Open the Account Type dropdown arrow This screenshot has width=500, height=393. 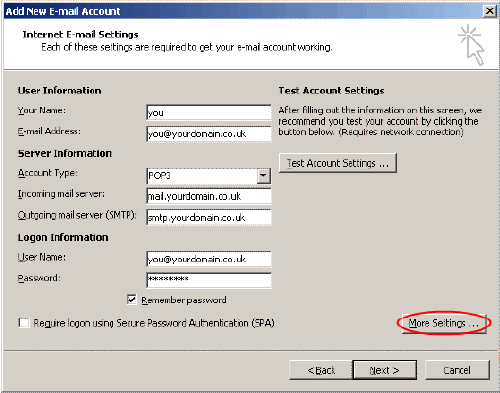click(x=263, y=176)
